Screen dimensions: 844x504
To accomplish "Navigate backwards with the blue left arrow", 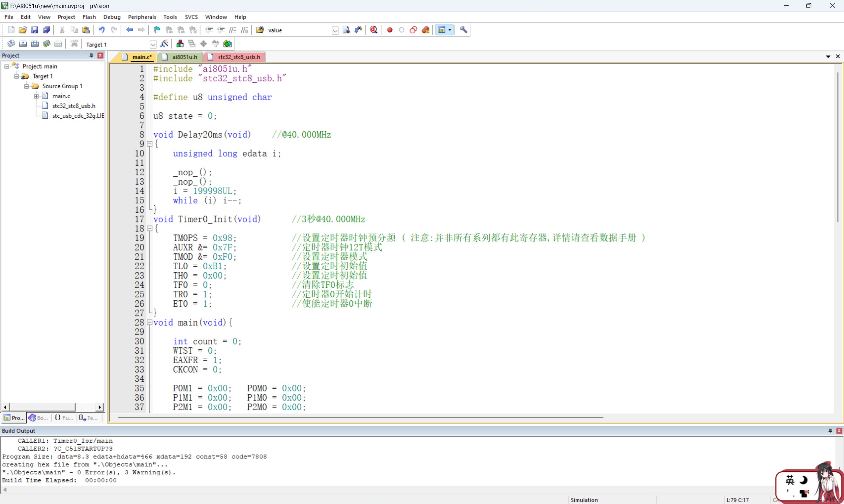I will (129, 30).
